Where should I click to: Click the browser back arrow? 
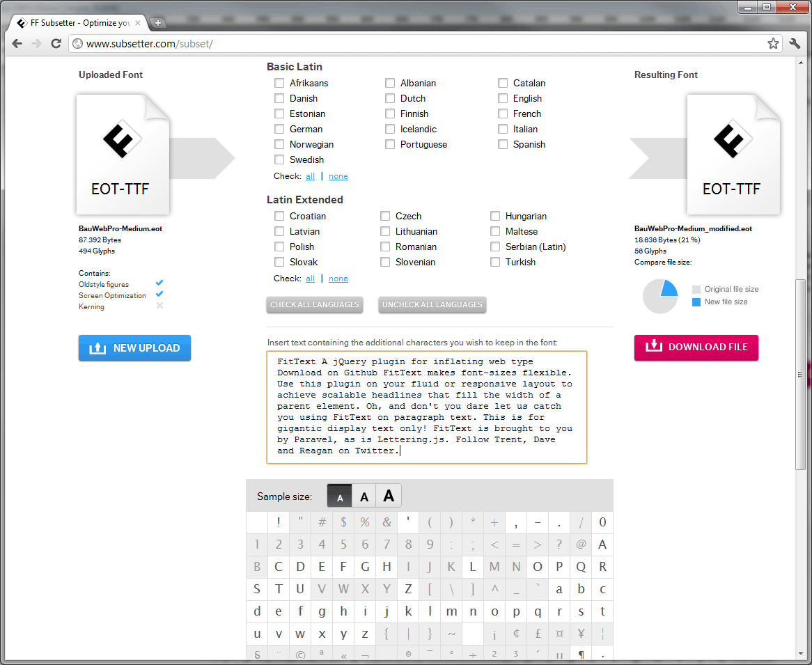pos(17,43)
